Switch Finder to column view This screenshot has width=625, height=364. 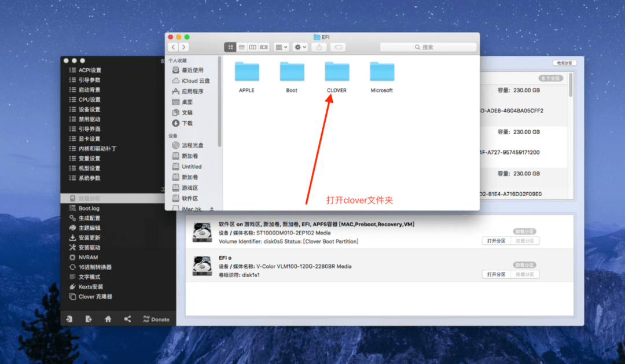[x=253, y=47]
